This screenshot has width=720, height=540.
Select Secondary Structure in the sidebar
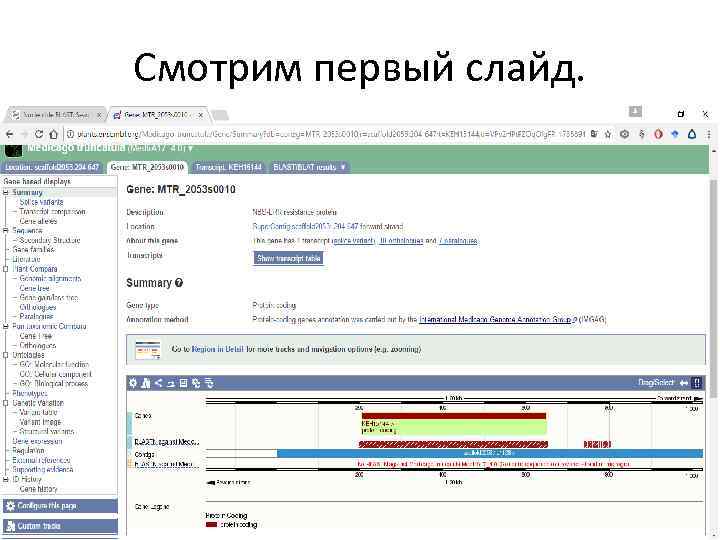point(50,240)
